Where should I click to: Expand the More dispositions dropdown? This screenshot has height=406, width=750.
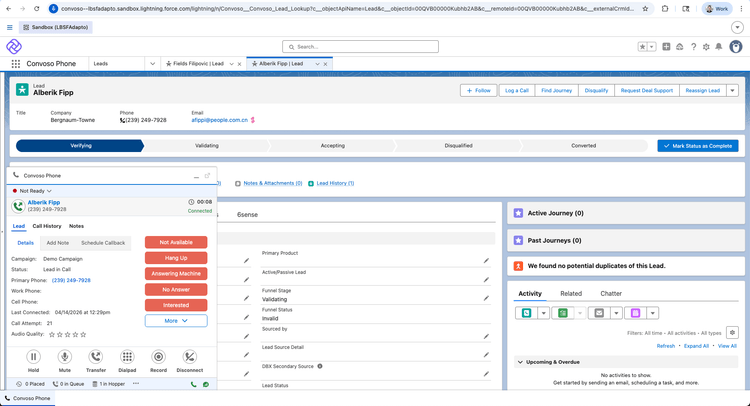point(176,321)
